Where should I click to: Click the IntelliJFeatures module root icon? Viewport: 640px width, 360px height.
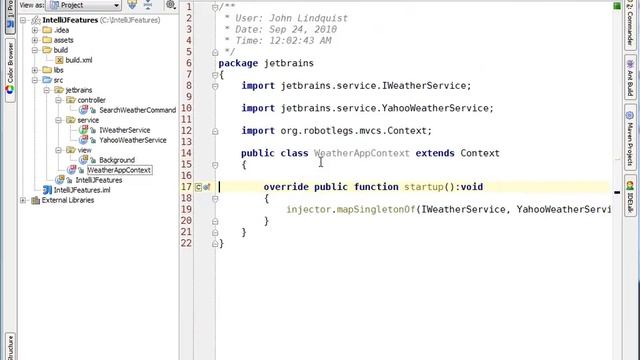36,20
